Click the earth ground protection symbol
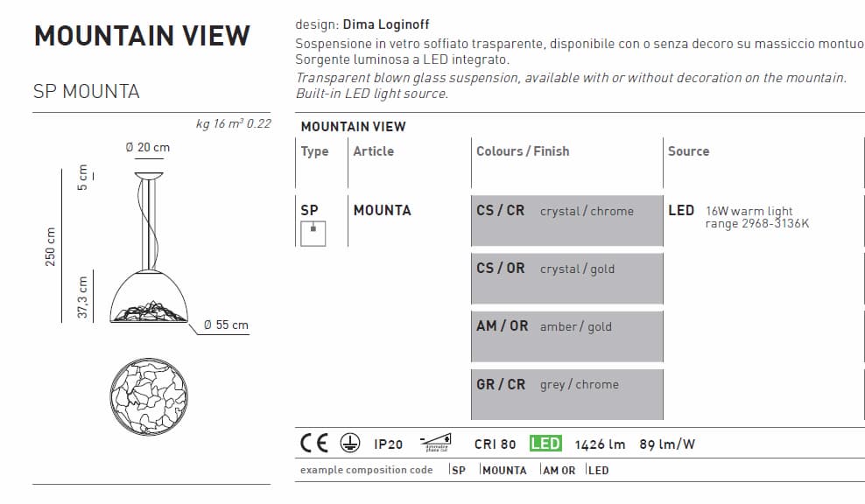The image size is (865, 504). tap(350, 444)
